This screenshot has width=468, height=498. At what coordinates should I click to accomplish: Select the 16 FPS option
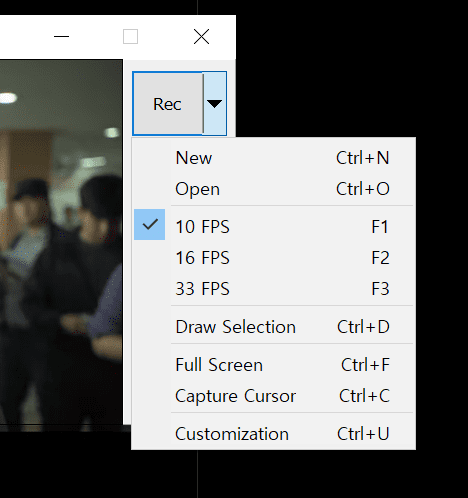click(274, 258)
